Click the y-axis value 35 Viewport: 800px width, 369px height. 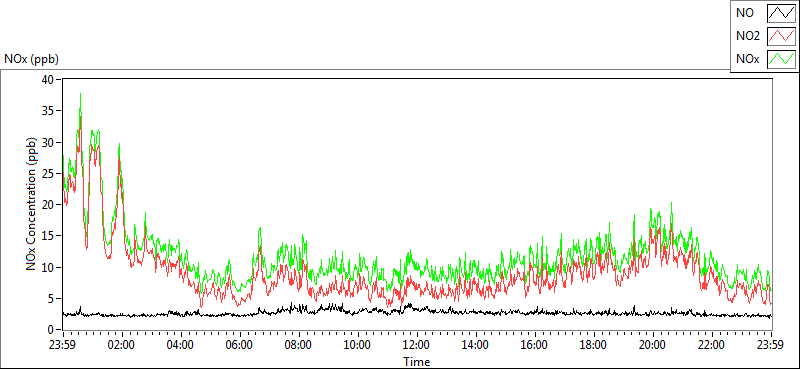pyautogui.click(x=49, y=111)
